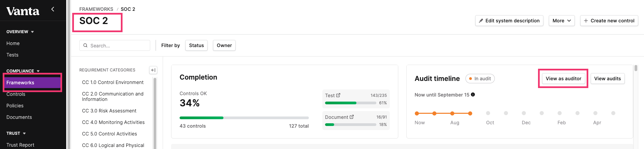Image resolution: width=644 pixels, height=149 pixels.
Task: Open the Owner filter
Action: click(x=224, y=45)
